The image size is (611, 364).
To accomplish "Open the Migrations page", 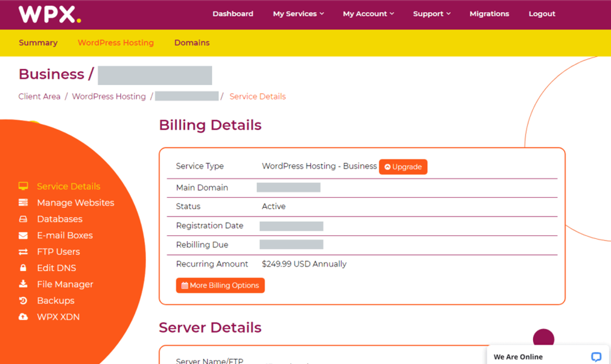I will click(489, 14).
